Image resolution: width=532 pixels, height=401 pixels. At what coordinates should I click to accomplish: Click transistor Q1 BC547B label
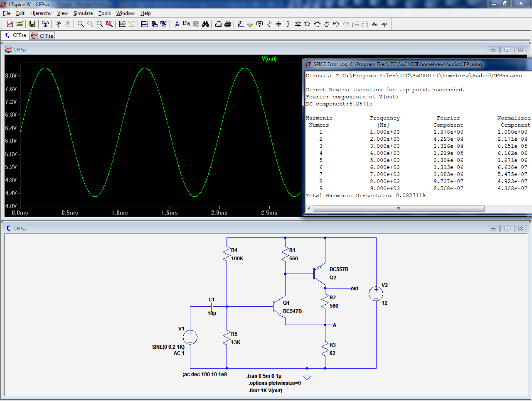(292, 311)
